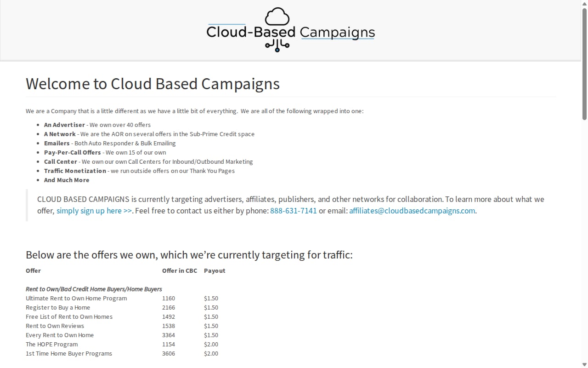
Task: Click offer ID 3364
Action: 169,335
